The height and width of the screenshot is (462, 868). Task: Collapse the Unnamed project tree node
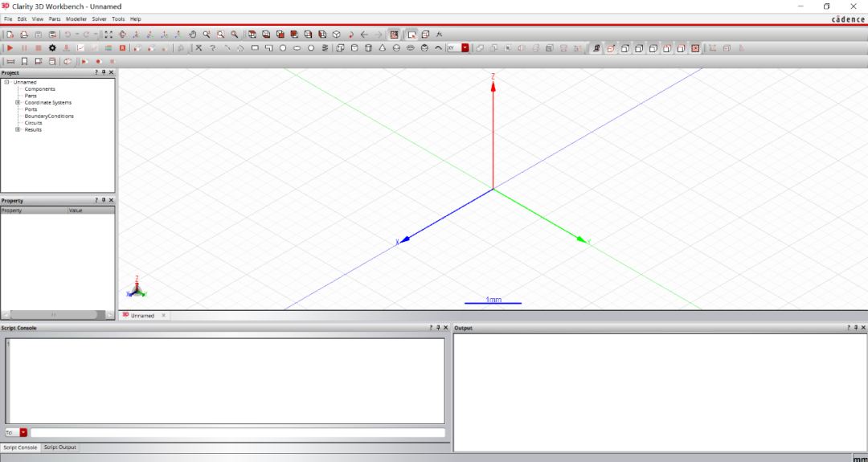[x=6, y=82]
